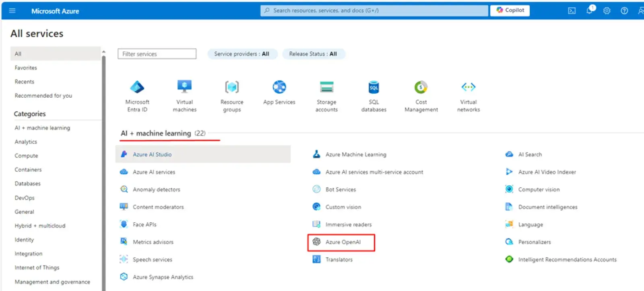Select the Hybrid + multicloud category
Viewport: 644px width, 291px height.
[40, 225]
